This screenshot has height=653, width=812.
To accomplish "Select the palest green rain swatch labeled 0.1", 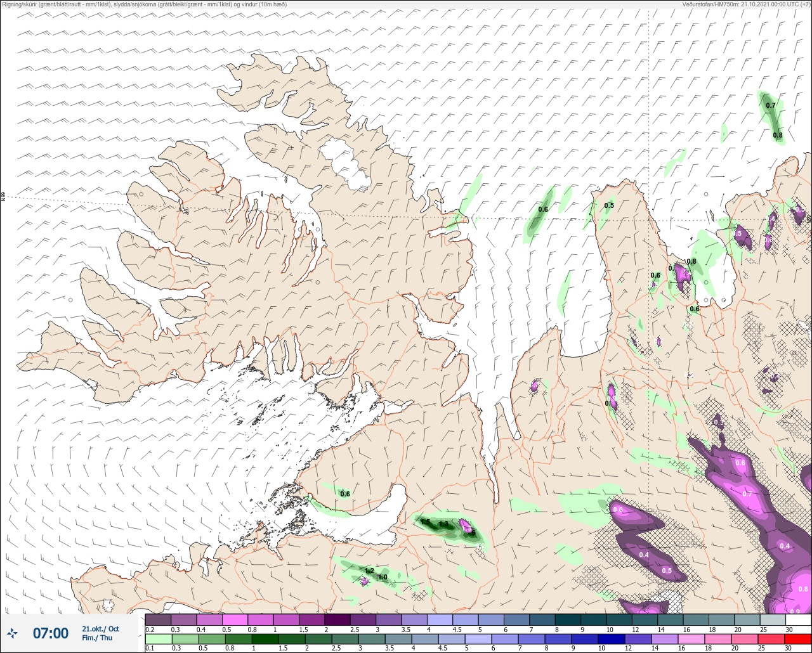I will pyautogui.click(x=158, y=639).
